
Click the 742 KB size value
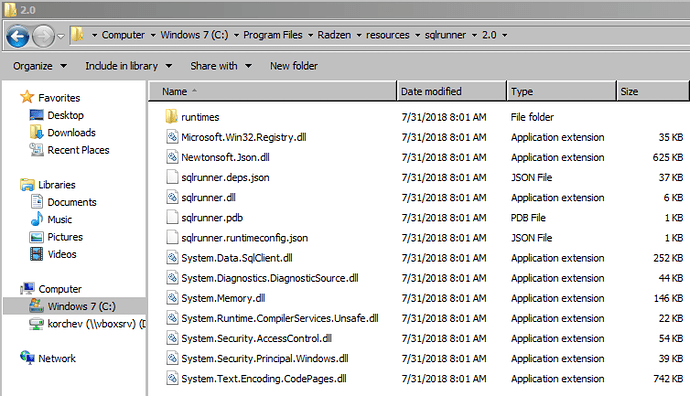[668, 378]
